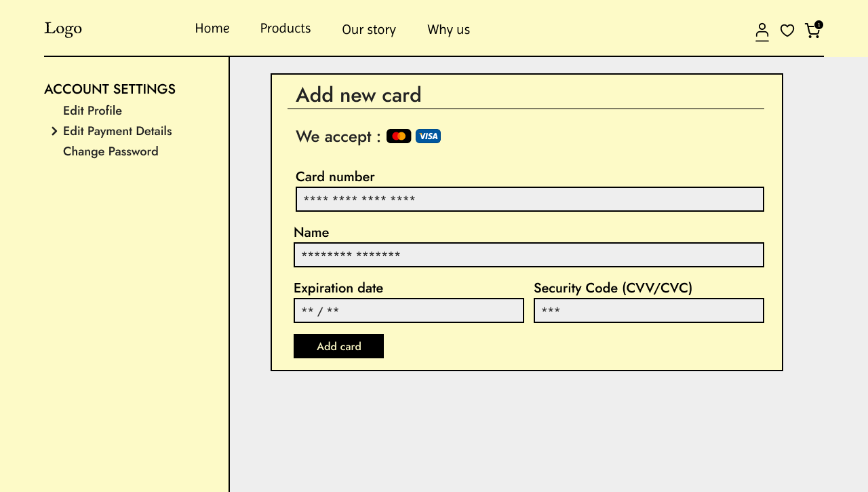Open Why us page

[x=448, y=30]
